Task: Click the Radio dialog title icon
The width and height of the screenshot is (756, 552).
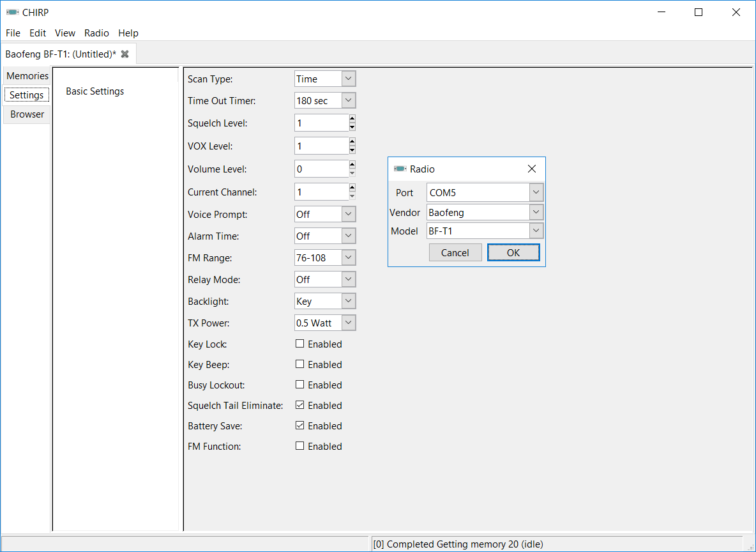Action: coord(400,169)
